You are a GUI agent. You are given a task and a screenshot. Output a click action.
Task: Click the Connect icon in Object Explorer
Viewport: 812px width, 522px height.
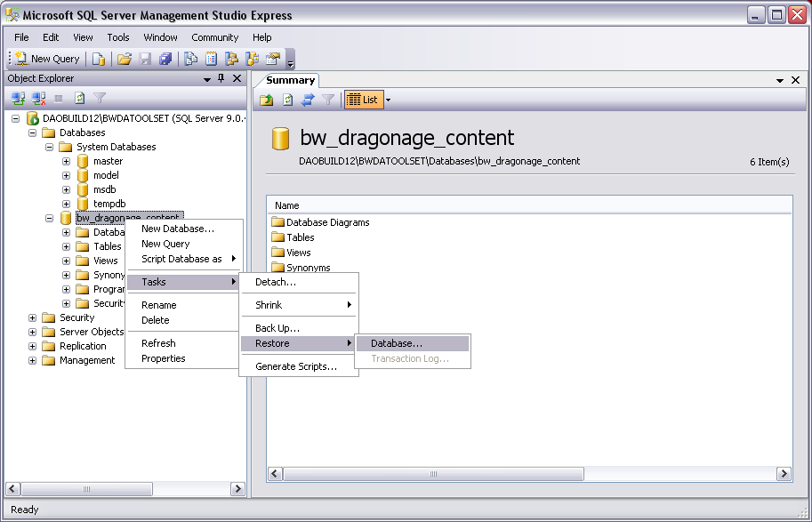[x=19, y=99]
